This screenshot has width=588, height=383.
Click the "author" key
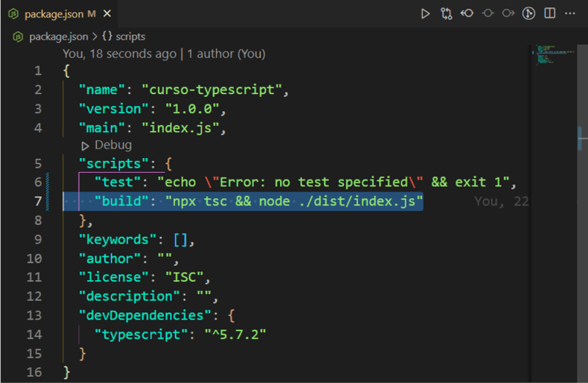coord(110,259)
